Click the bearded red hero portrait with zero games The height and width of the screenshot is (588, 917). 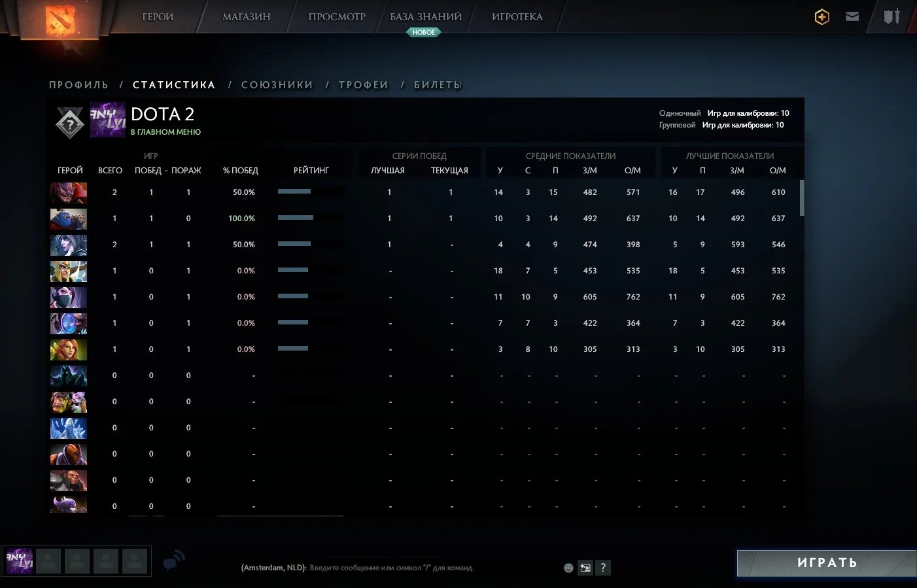[69, 480]
